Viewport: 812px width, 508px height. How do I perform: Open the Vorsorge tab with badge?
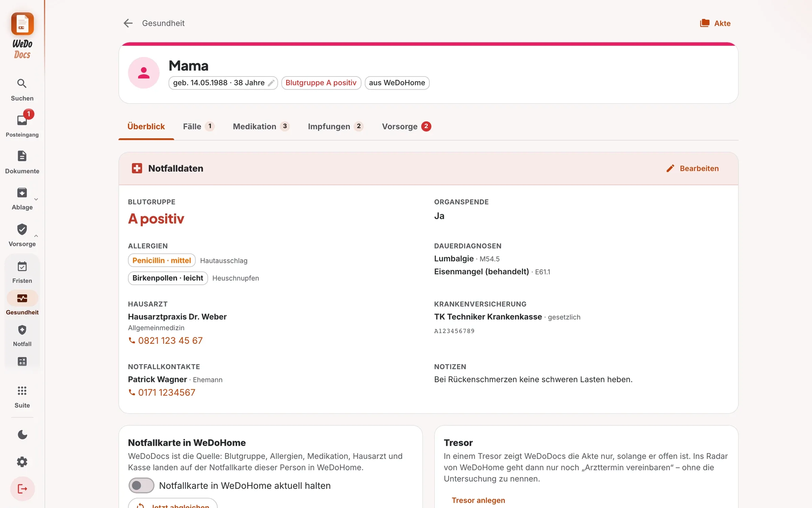pos(407,126)
